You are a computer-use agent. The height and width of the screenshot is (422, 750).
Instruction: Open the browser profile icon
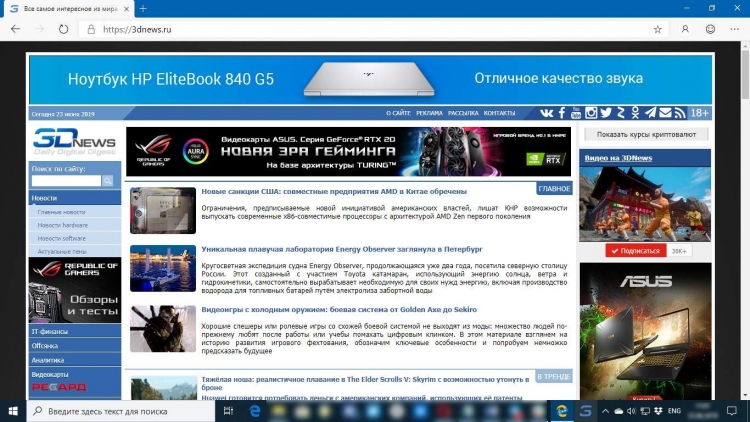[685, 29]
